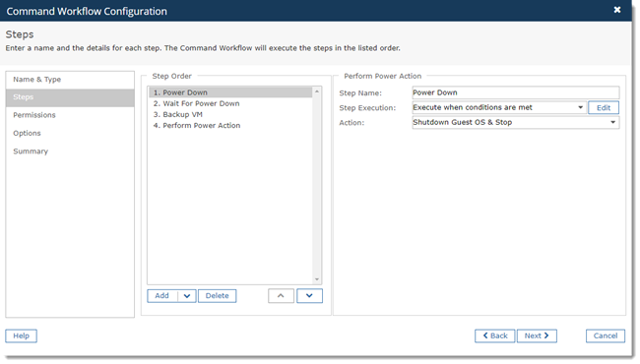Select step 1. Power Down

tap(230, 92)
